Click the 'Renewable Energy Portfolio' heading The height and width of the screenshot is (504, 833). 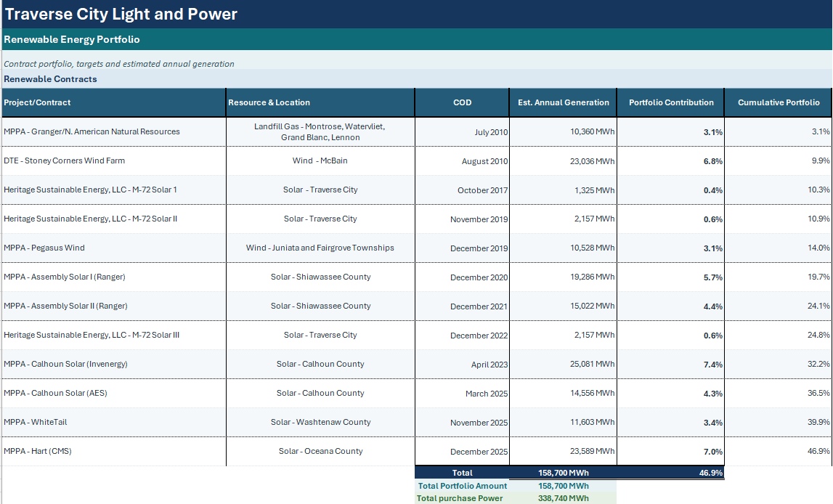[72, 39]
